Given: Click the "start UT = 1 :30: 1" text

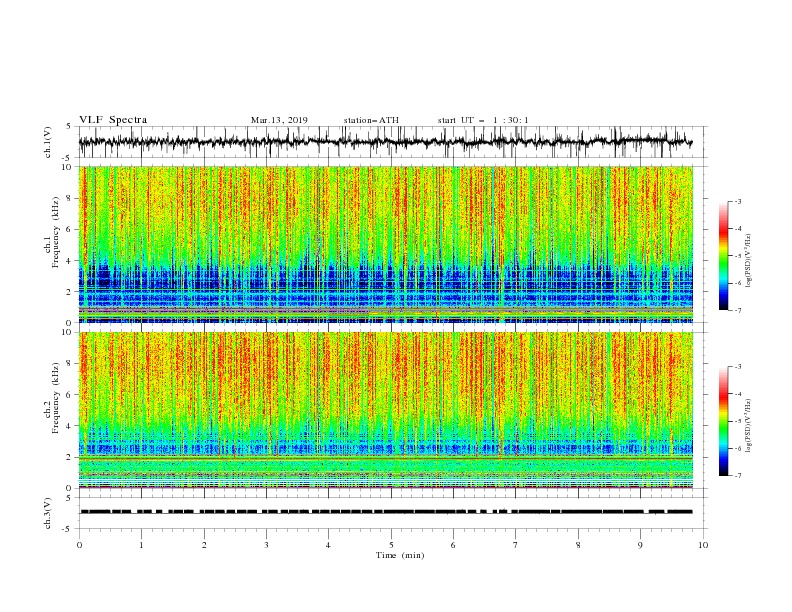Looking at the screenshot, I should point(483,120).
